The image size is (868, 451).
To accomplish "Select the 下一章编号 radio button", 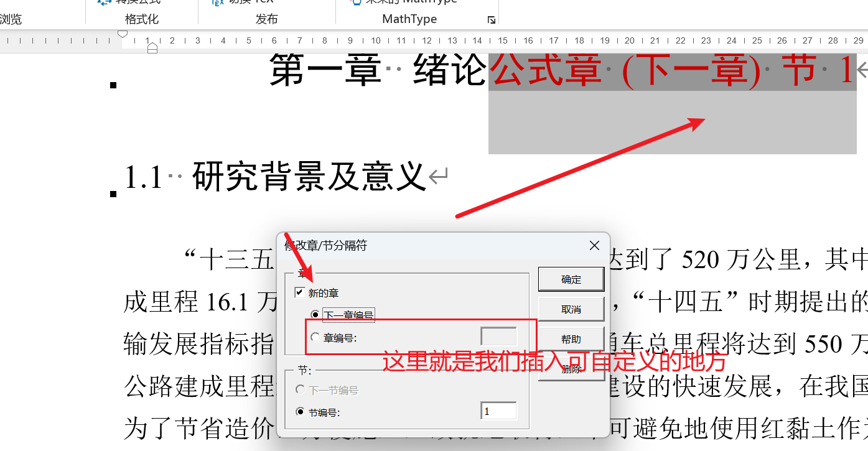I will [315, 315].
